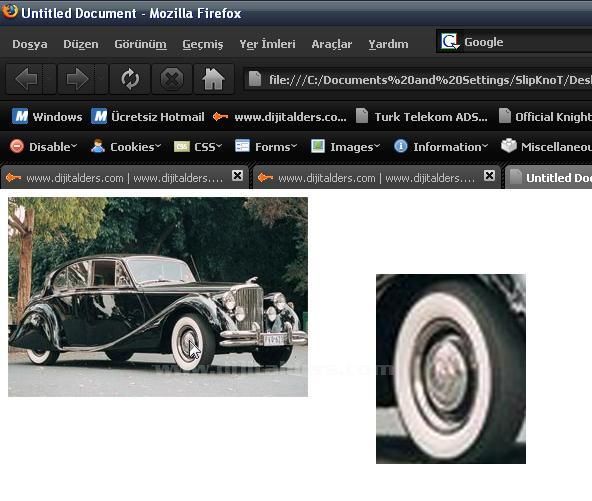592x501 pixels.
Task: Go to Home page icon
Action: tap(213, 79)
